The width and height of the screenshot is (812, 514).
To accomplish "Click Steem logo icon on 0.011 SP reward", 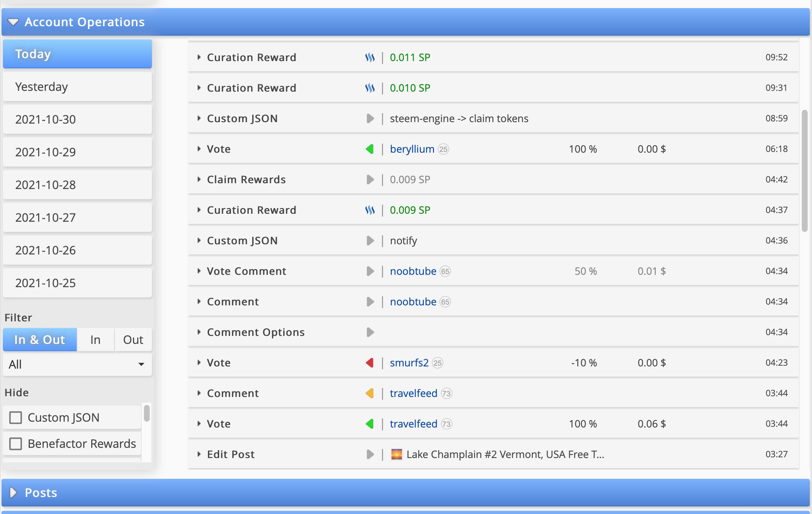I will pyautogui.click(x=370, y=57).
